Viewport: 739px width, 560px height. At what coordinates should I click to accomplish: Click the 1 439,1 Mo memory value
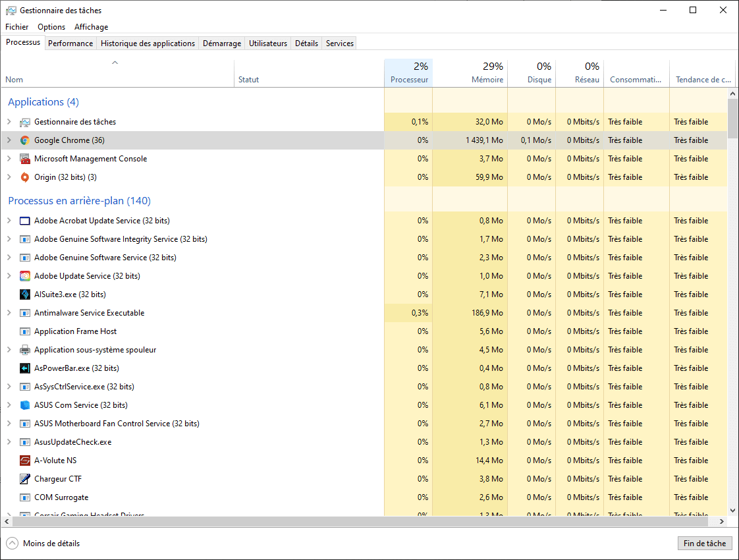(484, 140)
